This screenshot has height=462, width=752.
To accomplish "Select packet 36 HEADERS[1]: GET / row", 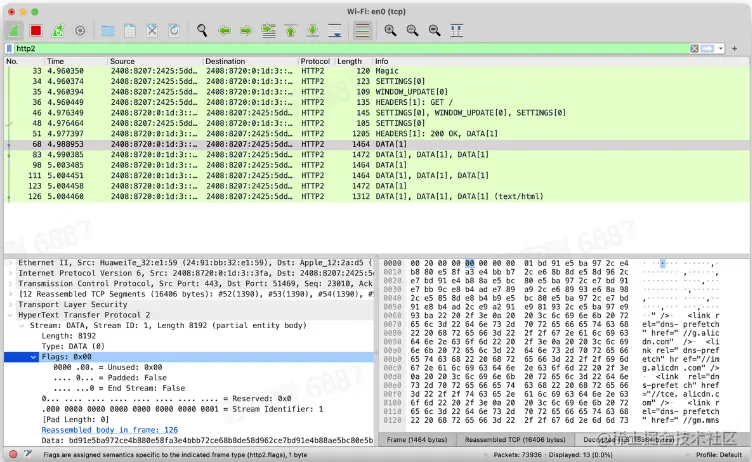I will pyautogui.click(x=376, y=102).
